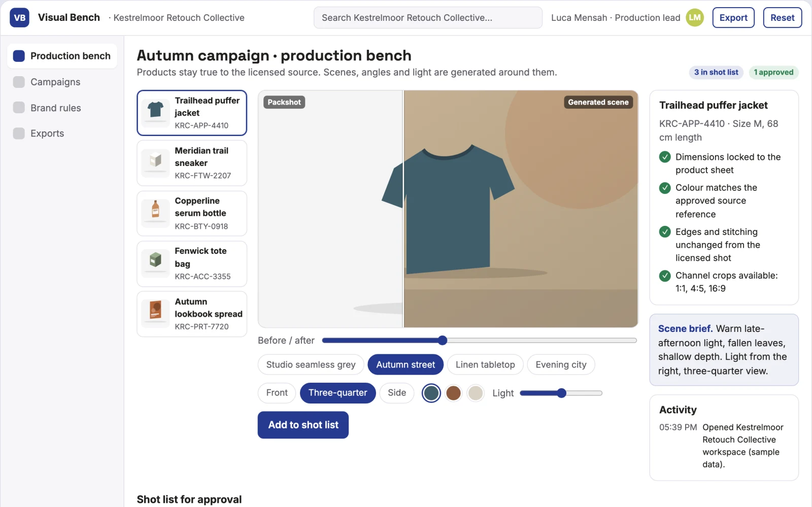Click the Export button
The width and height of the screenshot is (812, 507).
coord(733,18)
